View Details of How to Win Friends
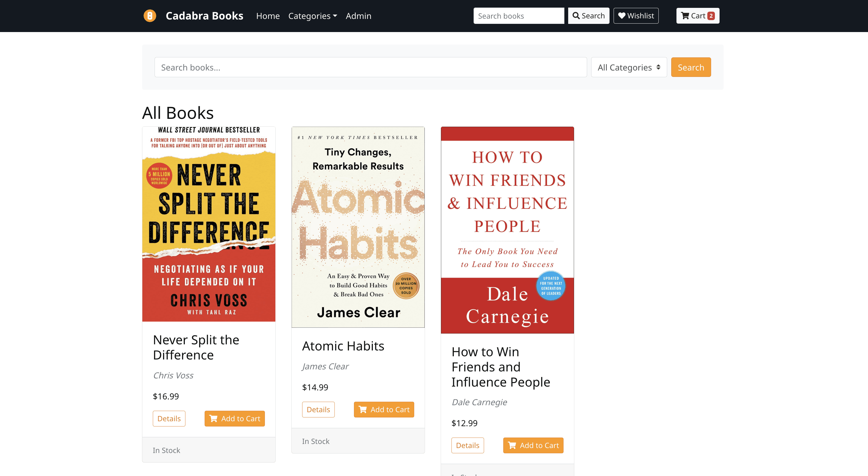This screenshot has height=476, width=868. click(x=468, y=445)
